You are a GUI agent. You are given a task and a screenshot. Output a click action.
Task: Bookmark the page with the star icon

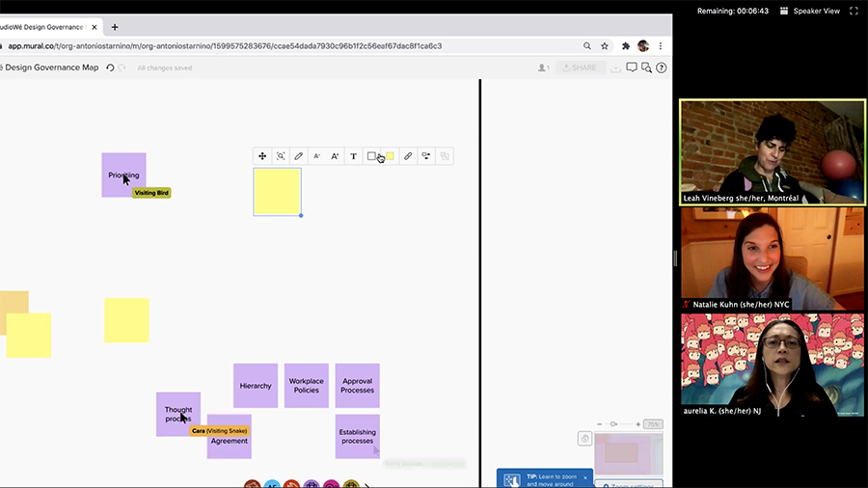pyautogui.click(x=605, y=45)
